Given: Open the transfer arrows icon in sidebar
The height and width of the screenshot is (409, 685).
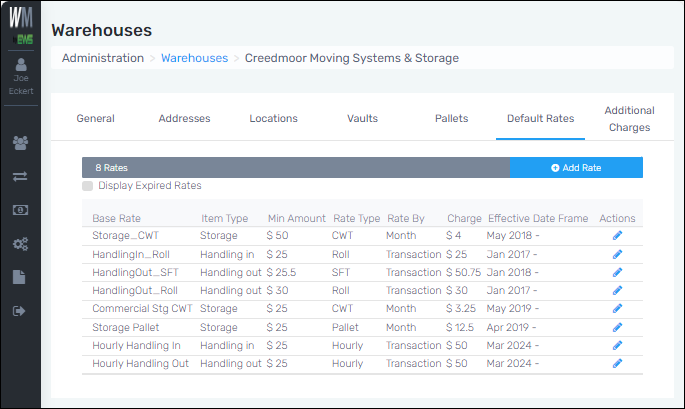Looking at the screenshot, I should tap(20, 177).
